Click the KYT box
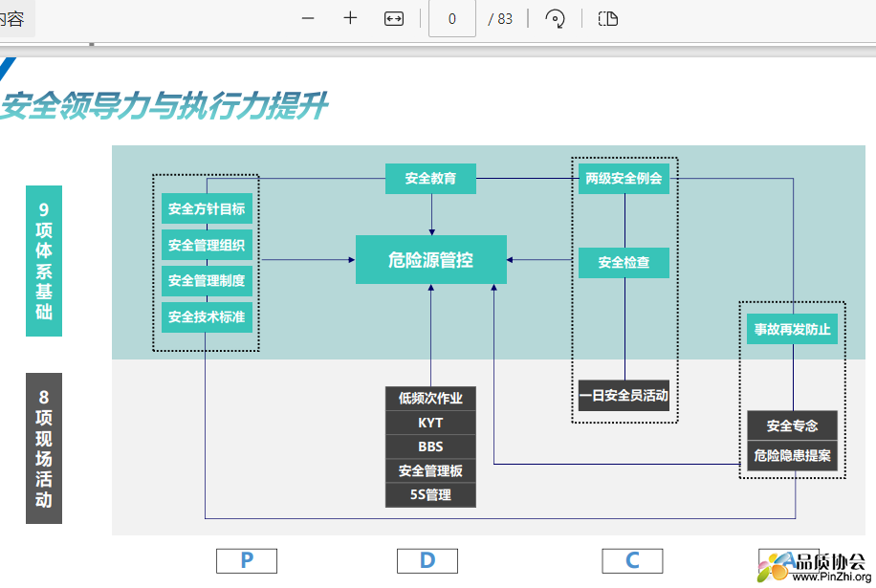Image resolution: width=876 pixels, height=588 pixels. point(430,423)
